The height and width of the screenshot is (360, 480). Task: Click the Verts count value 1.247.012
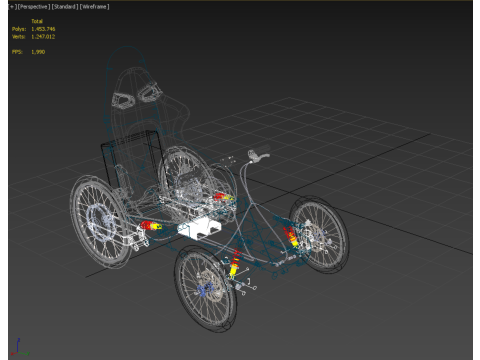(43, 37)
